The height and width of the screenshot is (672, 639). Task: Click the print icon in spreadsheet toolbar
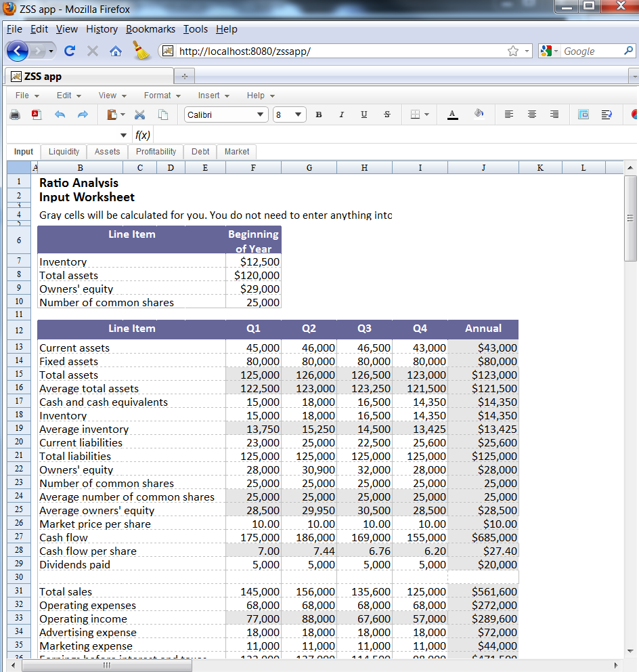(x=15, y=114)
